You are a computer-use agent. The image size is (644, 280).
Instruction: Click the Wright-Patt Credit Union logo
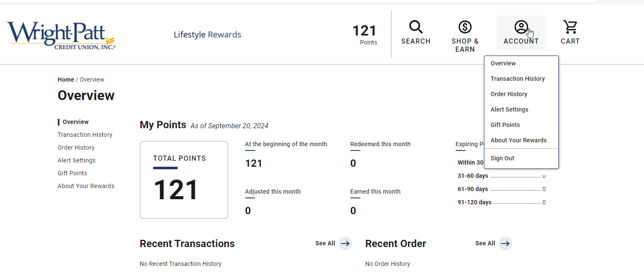61,35
